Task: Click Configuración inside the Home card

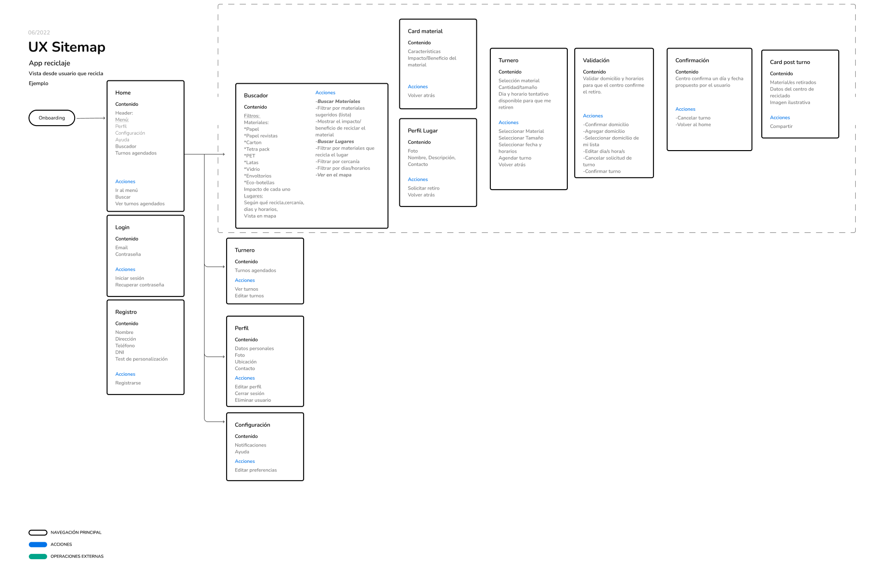Action: tap(130, 133)
